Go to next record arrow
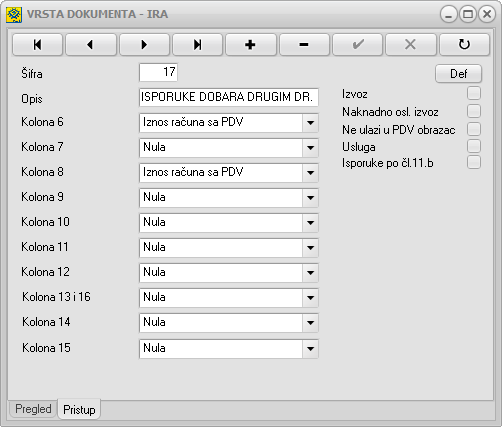Image resolution: width=502 pixels, height=427 pixels. 144,44
